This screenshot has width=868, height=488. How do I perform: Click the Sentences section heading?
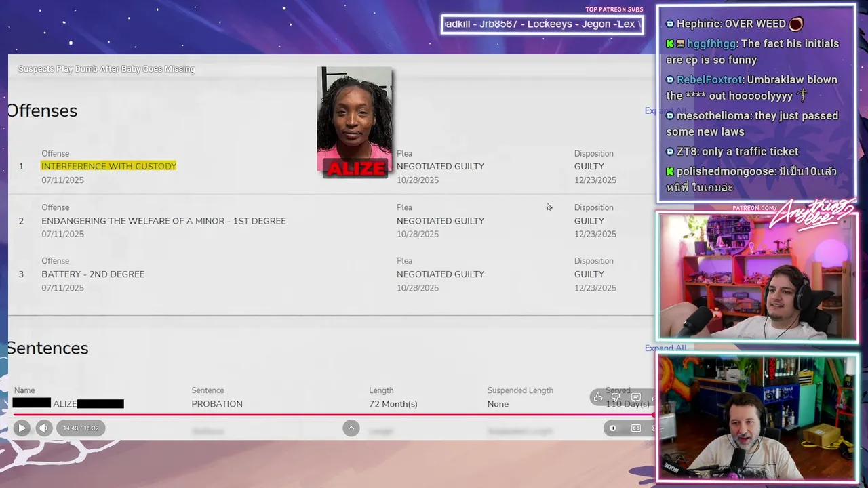coord(47,348)
